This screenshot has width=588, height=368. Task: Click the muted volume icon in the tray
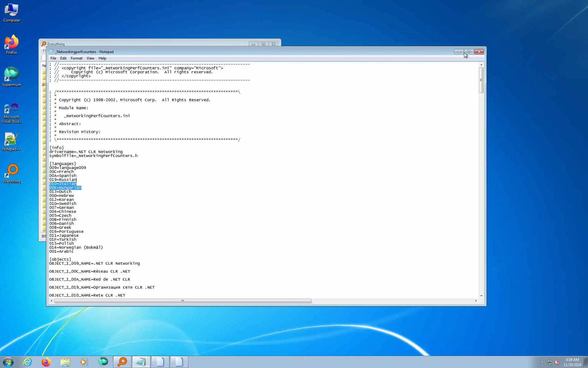(x=557, y=362)
